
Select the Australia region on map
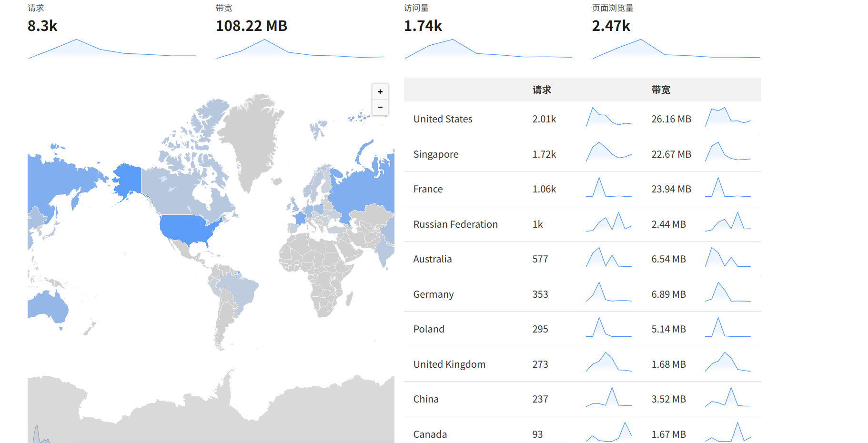click(x=48, y=306)
